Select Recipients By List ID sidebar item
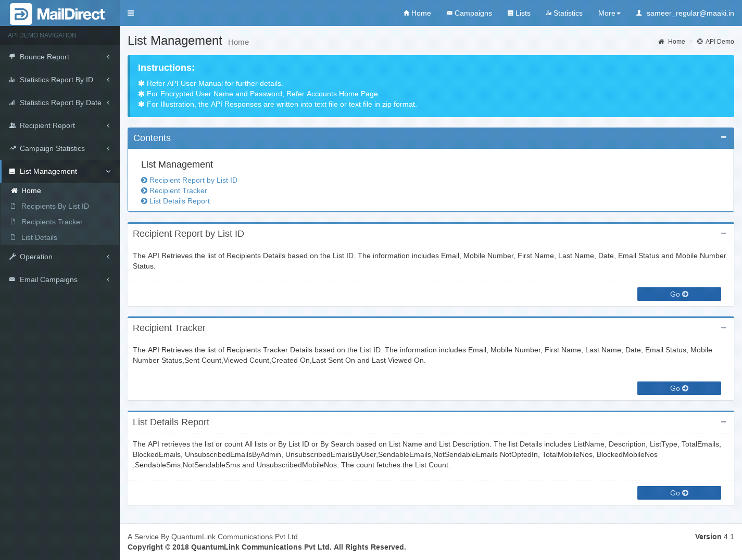The height and width of the screenshot is (560, 742). [x=55, y=206]
